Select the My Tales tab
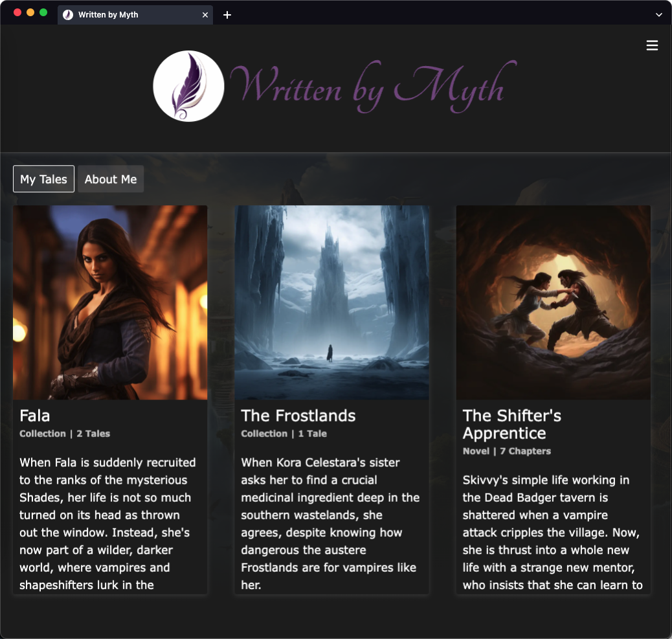The height and width of the screenshot is (639, 672). pos(44,179)
